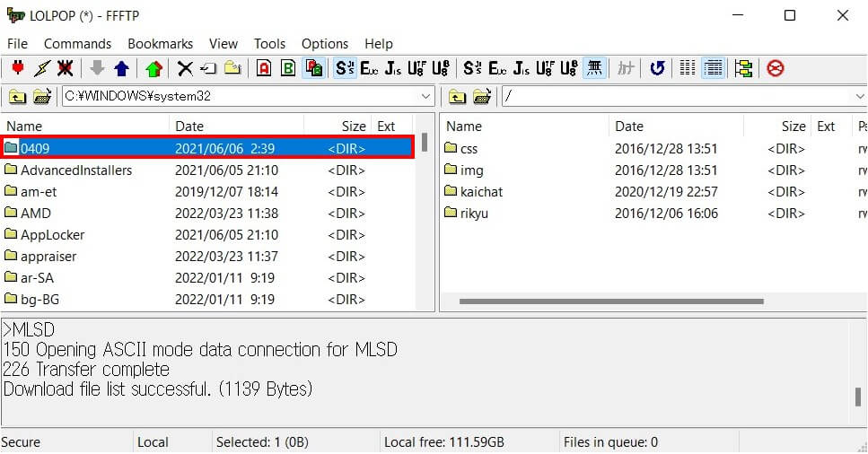Sort local pane by Ext column header
Screen dimensions: 868x454
coord(391,127)
